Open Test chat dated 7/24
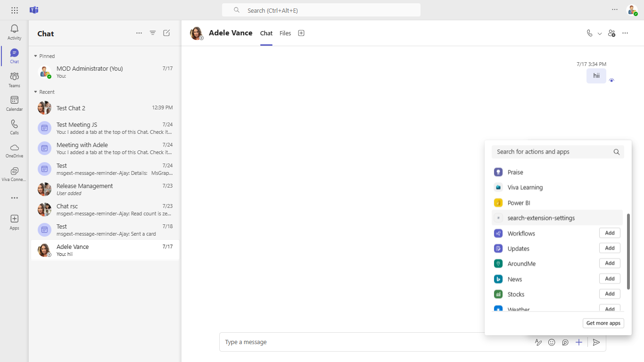Screen dimensions: 644x362 (105, 169)
